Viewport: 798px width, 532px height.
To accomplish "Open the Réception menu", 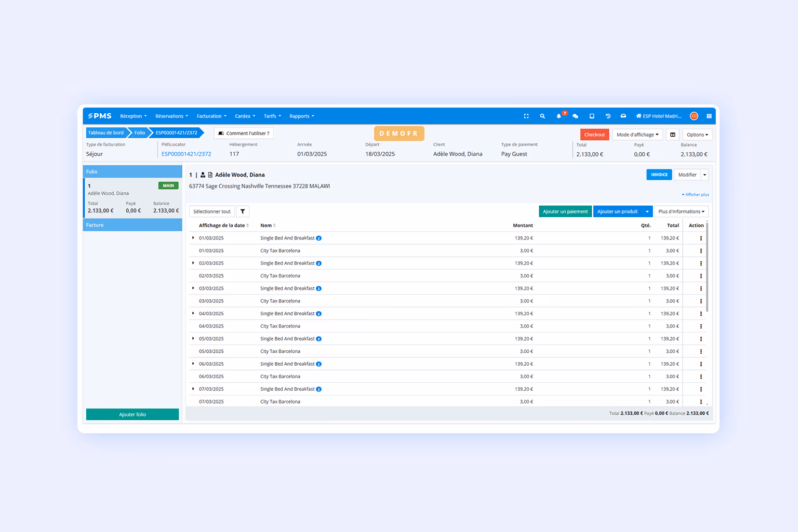I will pos(134,116).
